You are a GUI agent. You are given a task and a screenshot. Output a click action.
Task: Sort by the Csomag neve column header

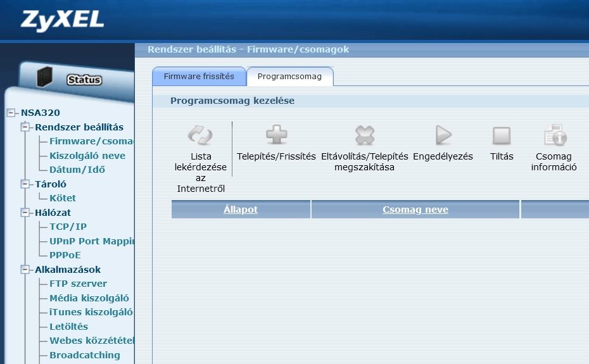(x=415, y=210)
